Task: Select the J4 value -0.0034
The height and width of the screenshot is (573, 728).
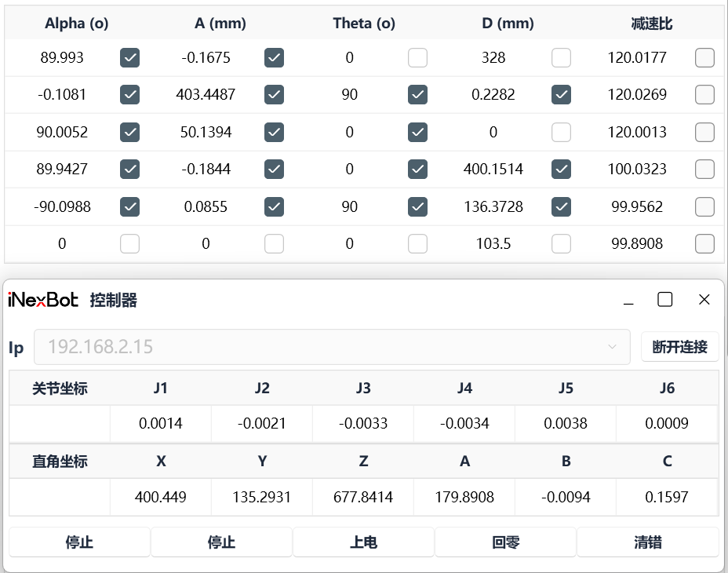Action: click(464, 423)
